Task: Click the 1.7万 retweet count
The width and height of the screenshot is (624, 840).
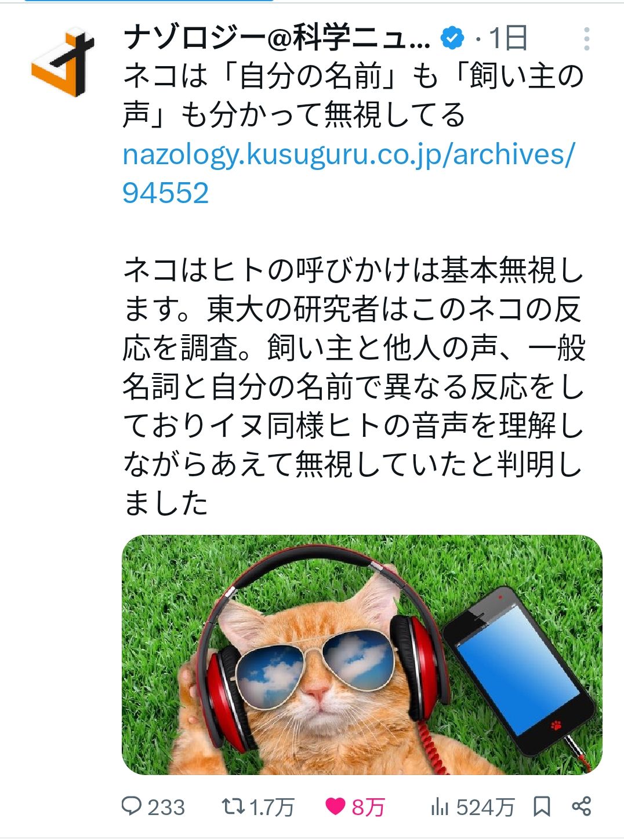Action: point(272,807)
